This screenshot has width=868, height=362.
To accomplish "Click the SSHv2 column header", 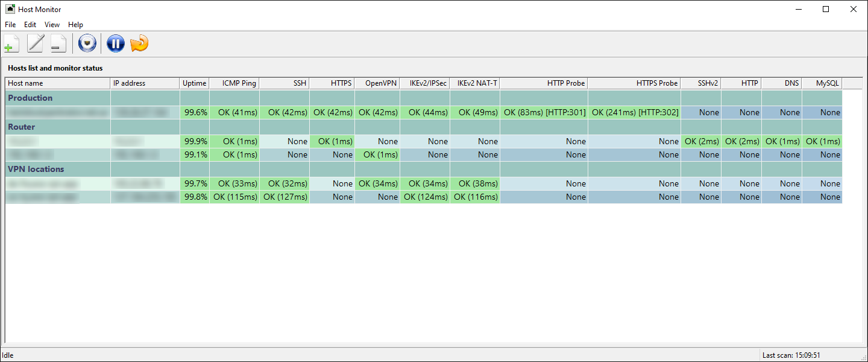I will tap(701, 83).
